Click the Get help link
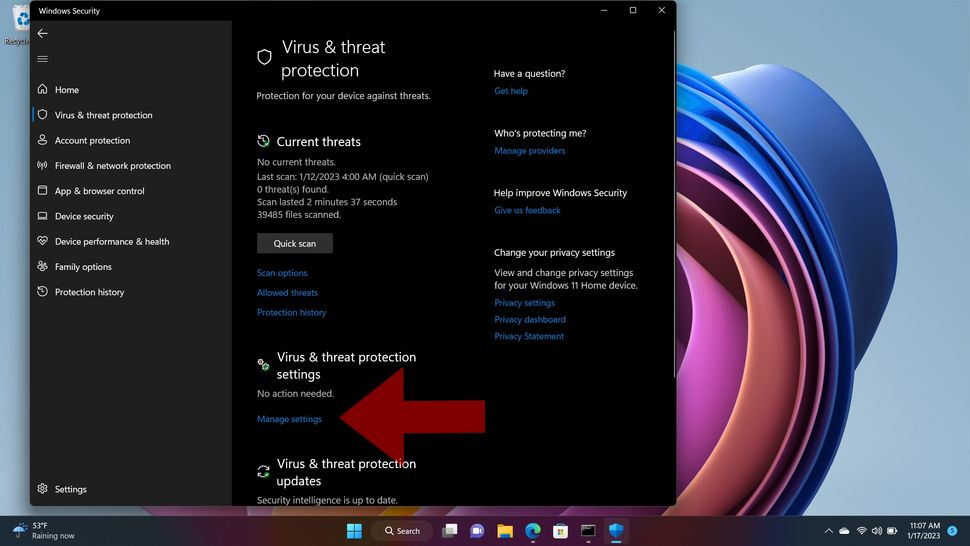Viewport: 970px width, 546px height. point(510,91)
